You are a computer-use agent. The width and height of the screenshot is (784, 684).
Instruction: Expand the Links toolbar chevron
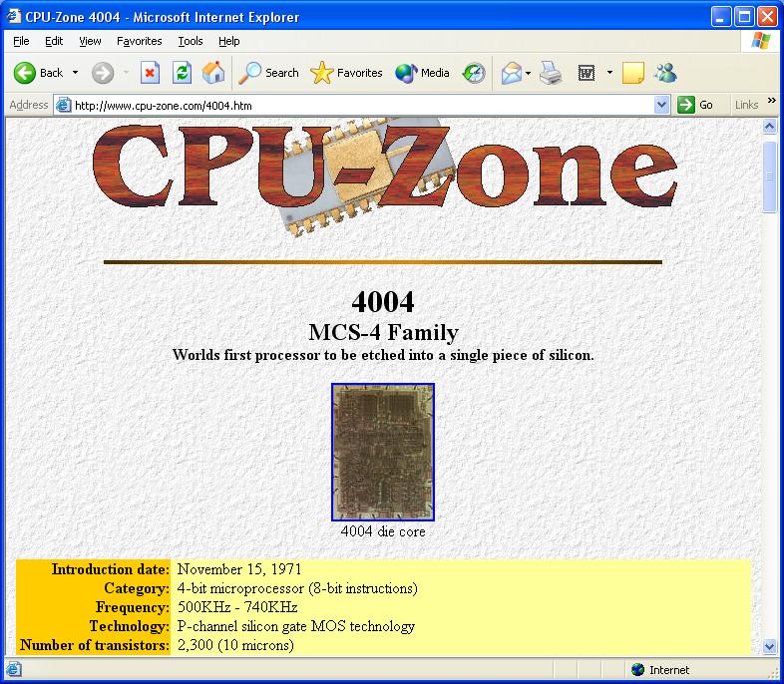[771, 101]
